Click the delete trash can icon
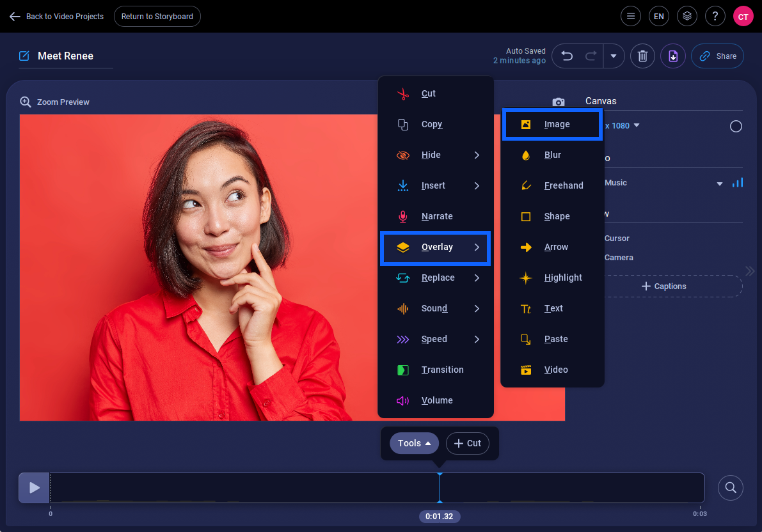 [642, 56]
